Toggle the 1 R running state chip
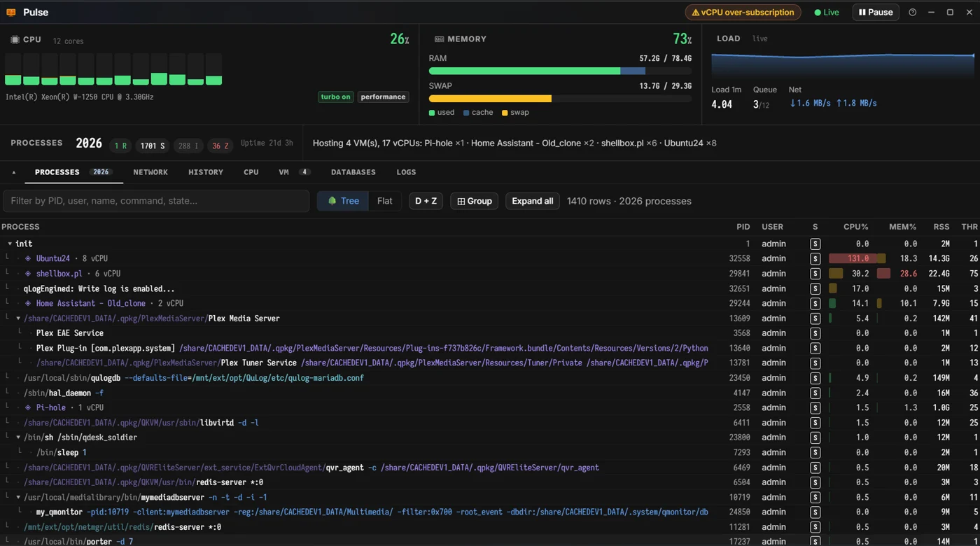The image size is (980, 546). click(120, 146)
